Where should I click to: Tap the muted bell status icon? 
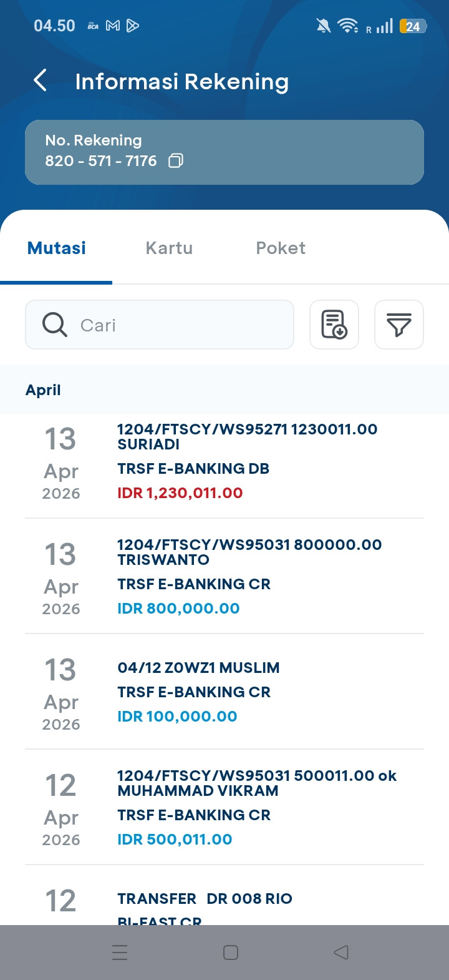[x=323, y=26]
